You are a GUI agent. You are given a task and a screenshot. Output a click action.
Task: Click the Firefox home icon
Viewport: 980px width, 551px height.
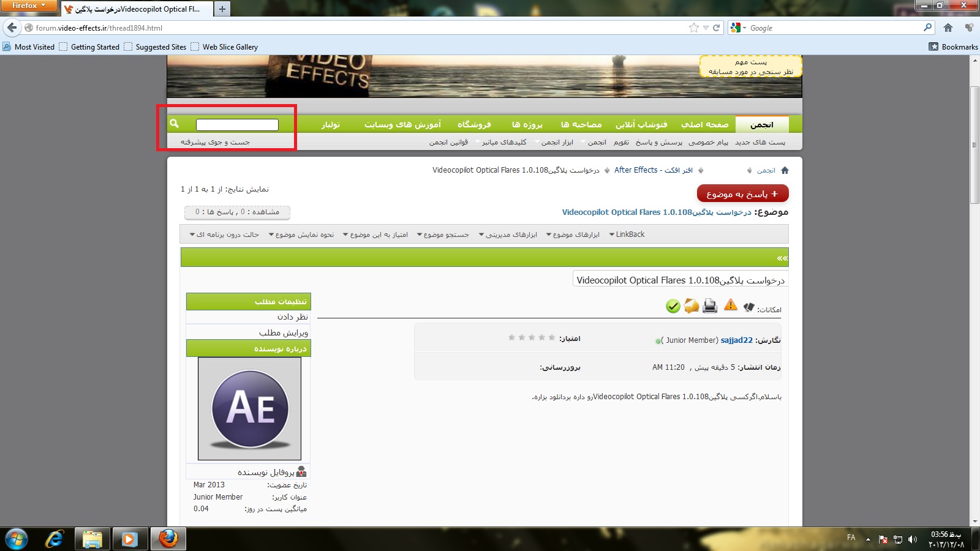tap(948, 28)
